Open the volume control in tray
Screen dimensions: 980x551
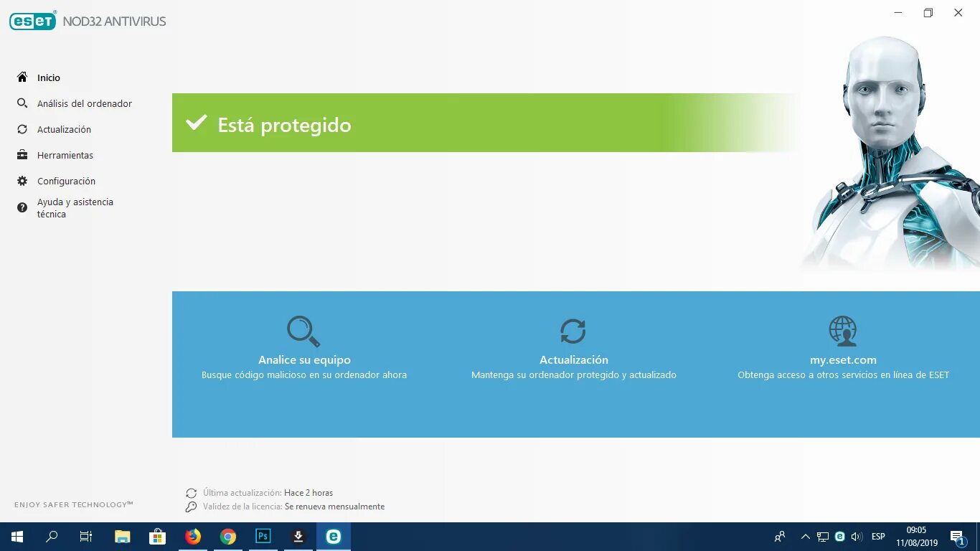[x=856, y=537]
